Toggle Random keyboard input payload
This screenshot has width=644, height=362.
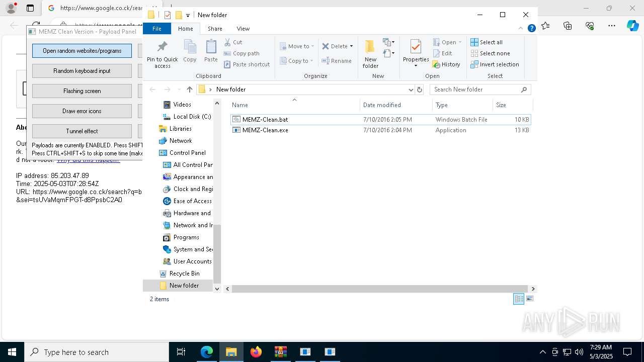pyautogui.click(x=82, y=71)
